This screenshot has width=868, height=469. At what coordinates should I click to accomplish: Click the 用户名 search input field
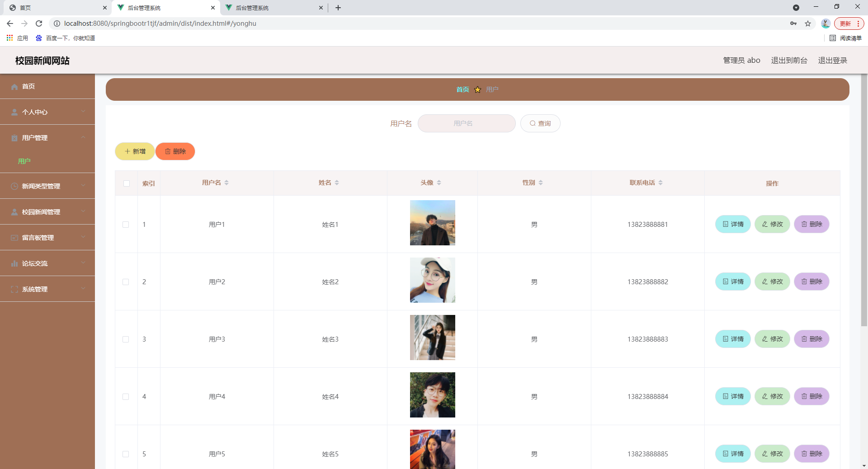pos(467,123)
